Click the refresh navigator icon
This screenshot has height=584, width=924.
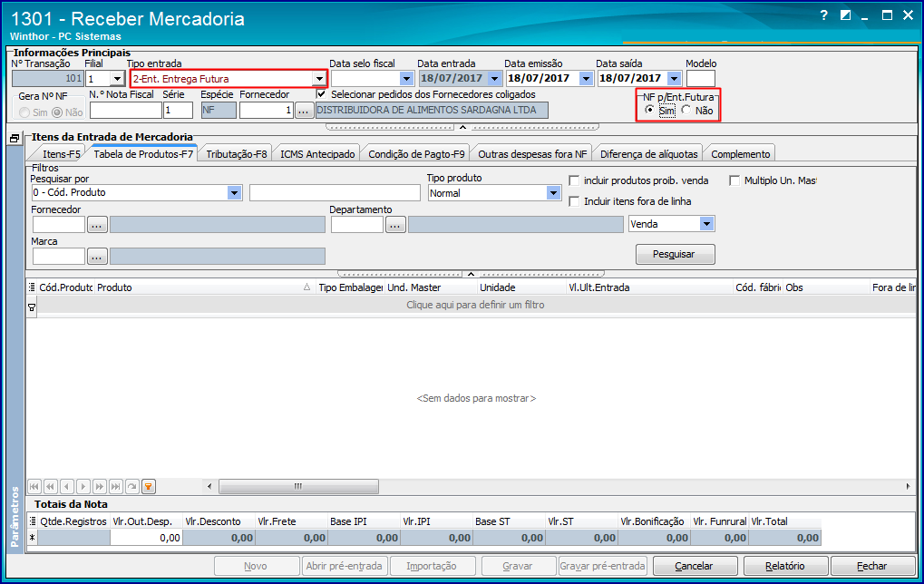click(132, 487)
